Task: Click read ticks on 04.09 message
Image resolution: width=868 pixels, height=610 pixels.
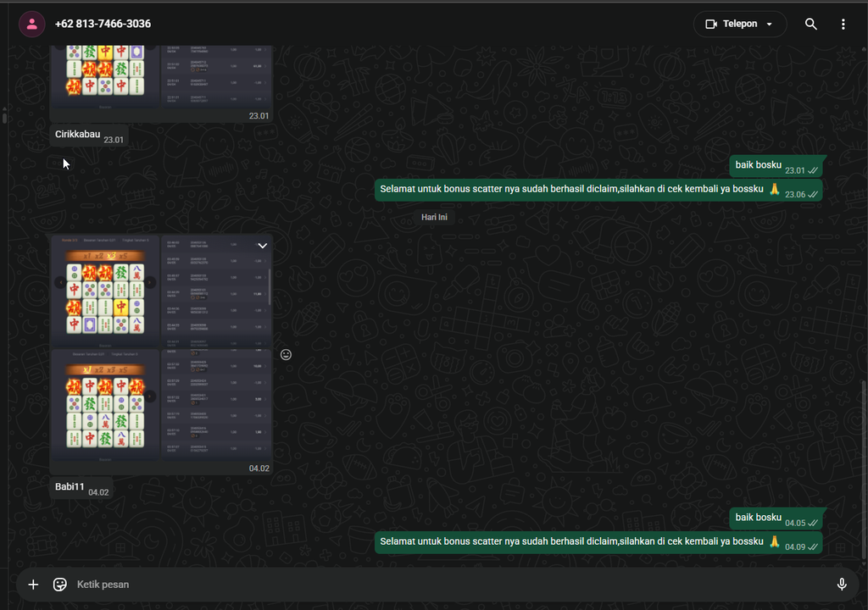Action: click(813, 547)
